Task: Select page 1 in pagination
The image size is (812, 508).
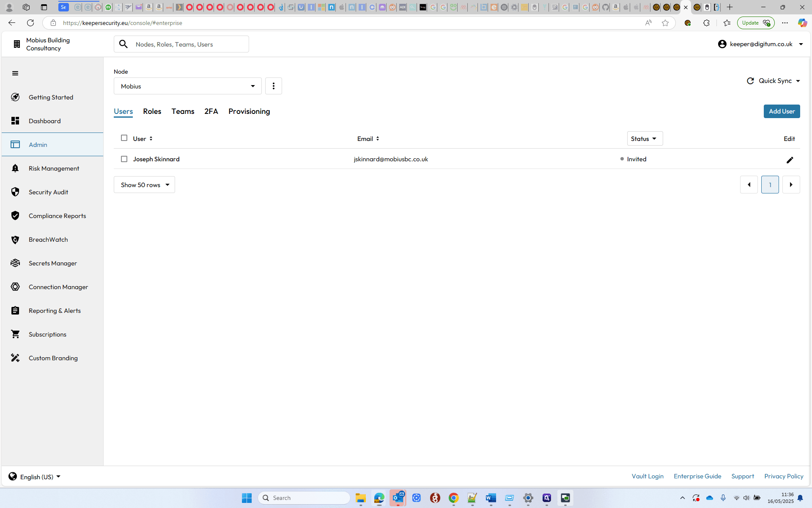Action: pyautogui.click(x=770, y=185)
